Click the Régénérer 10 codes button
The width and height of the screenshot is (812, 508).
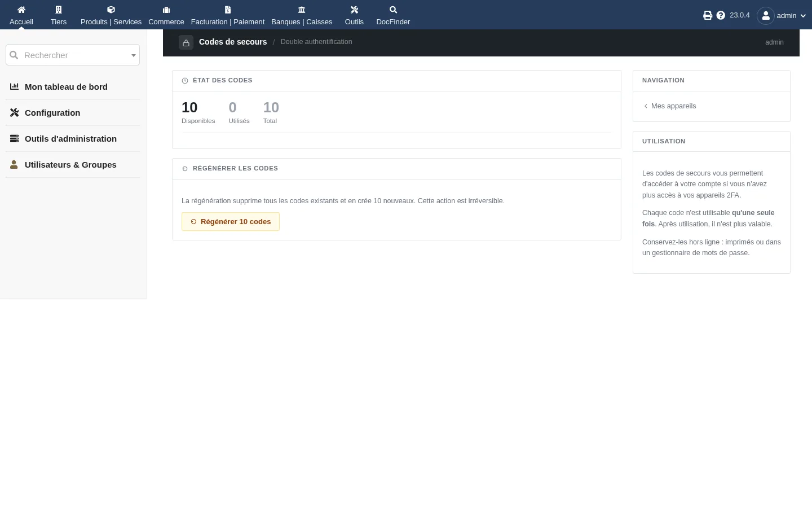coord(231,222)
